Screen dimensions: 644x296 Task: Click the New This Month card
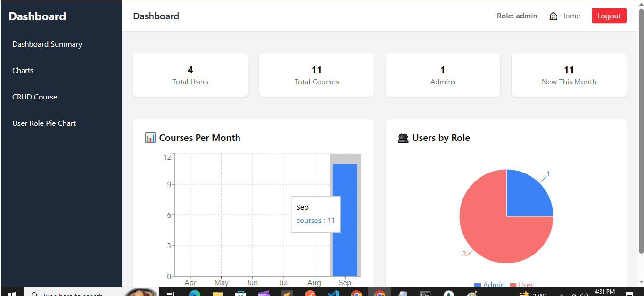pos(569,75)
